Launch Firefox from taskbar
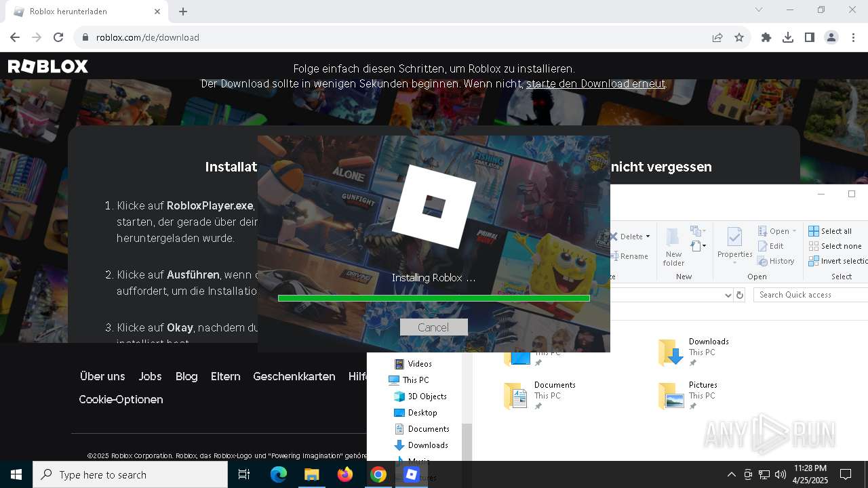Viewport: 868px width, 488px height. tap(345, 474)
